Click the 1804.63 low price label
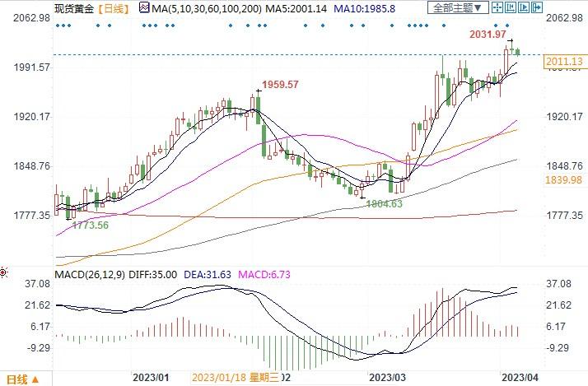588x386 pixels. tap(385, 202)
